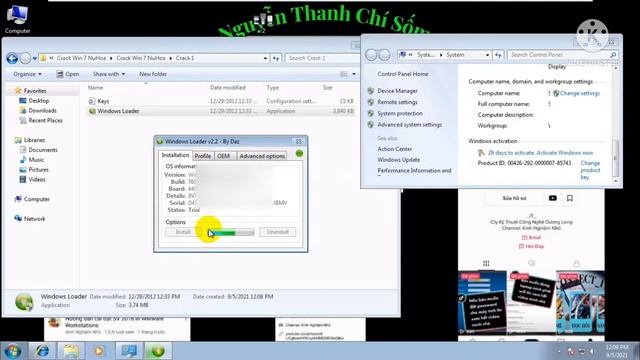Open Control Panel Home
Viewport: 640px width, 360px height.
pyautogui.click(x=403, y=74)
